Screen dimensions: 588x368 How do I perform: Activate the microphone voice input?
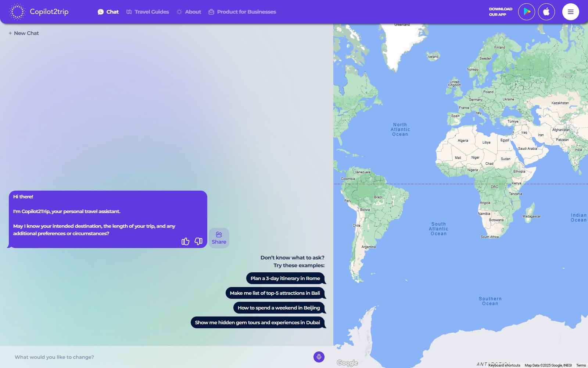[x=319, y=357]
